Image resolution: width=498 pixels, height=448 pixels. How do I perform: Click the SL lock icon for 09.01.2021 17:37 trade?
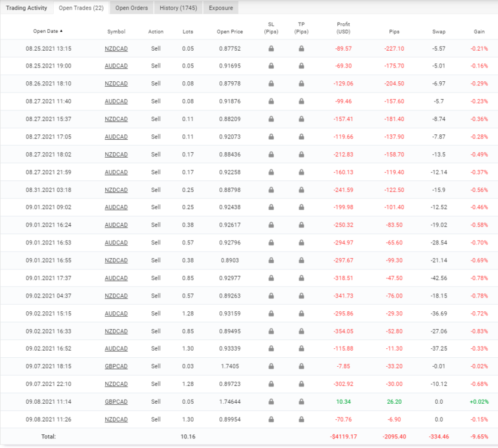[x=271, y=278]
